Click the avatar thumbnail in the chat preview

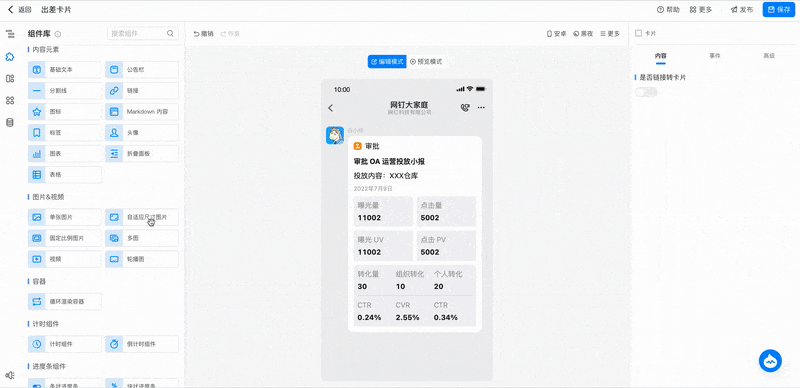(x=335, y=136)
